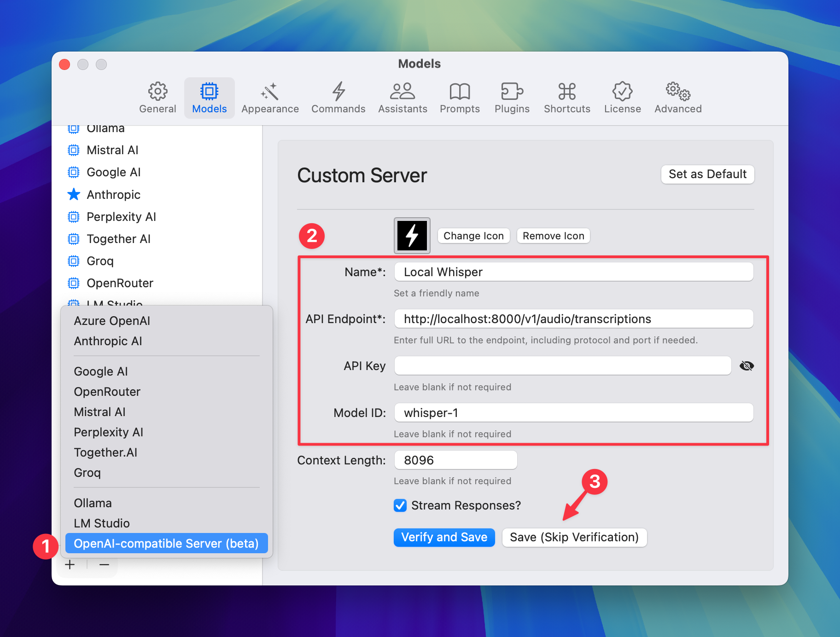Click Verify and Save button
The image size is (840, 637).
click(x=444, y=537)
